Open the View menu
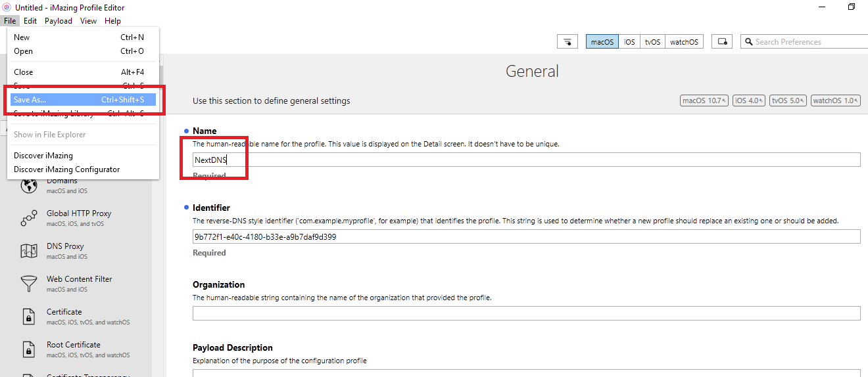The image size is (868, 377). [88, 21]
